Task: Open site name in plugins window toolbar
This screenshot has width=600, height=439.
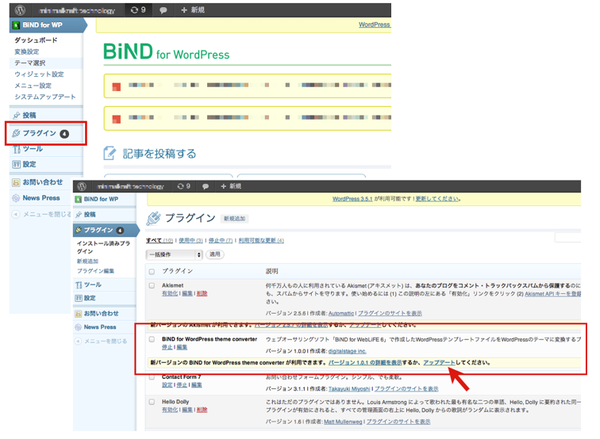Action: pos(130,186)
